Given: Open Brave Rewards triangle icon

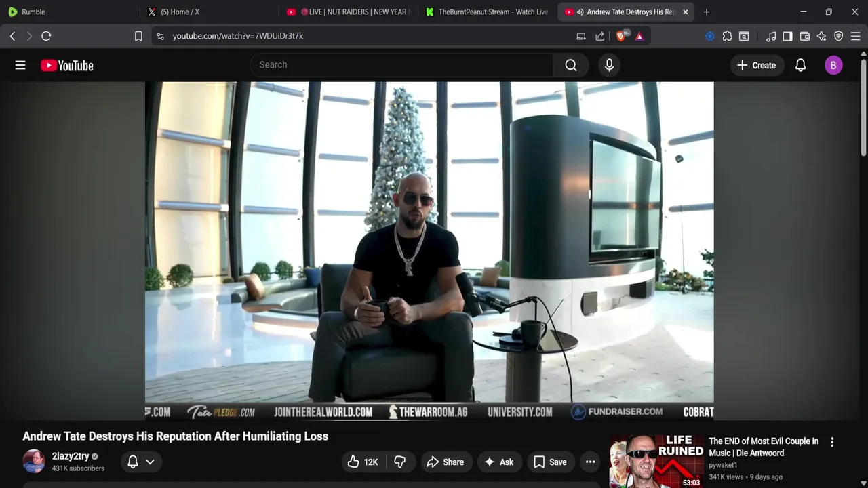Looking at the screenshot, I should coord(639,36).
